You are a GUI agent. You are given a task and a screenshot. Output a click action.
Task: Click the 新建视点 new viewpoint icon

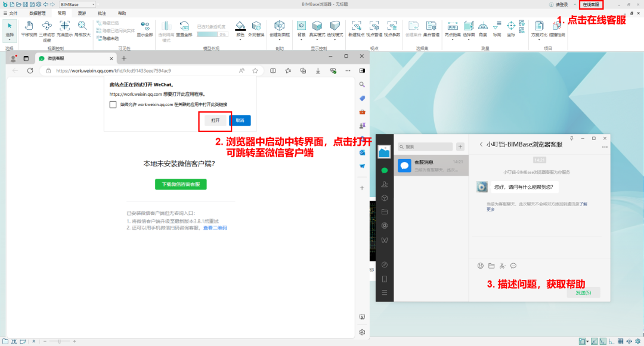[356, 27]
